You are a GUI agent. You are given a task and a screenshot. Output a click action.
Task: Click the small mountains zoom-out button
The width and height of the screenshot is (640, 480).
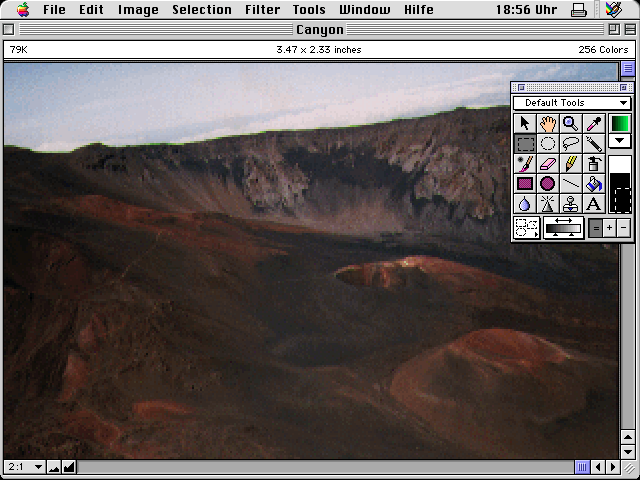[x=54, y=467]
